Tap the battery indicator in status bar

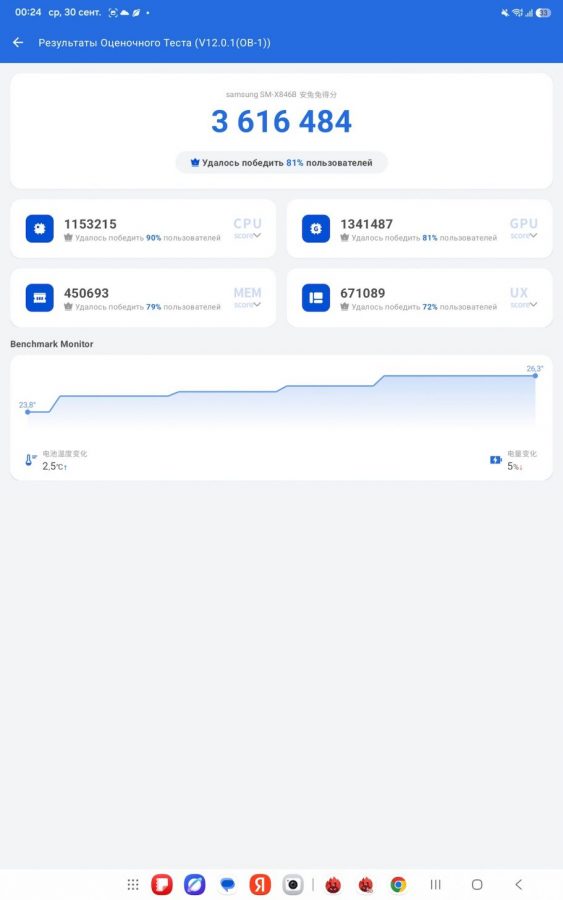point(543,13)
